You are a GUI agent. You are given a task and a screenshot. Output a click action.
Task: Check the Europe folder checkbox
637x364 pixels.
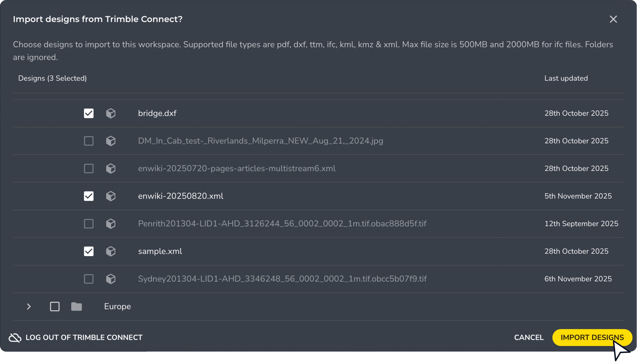pyautogui.click(x=55, y=307)
